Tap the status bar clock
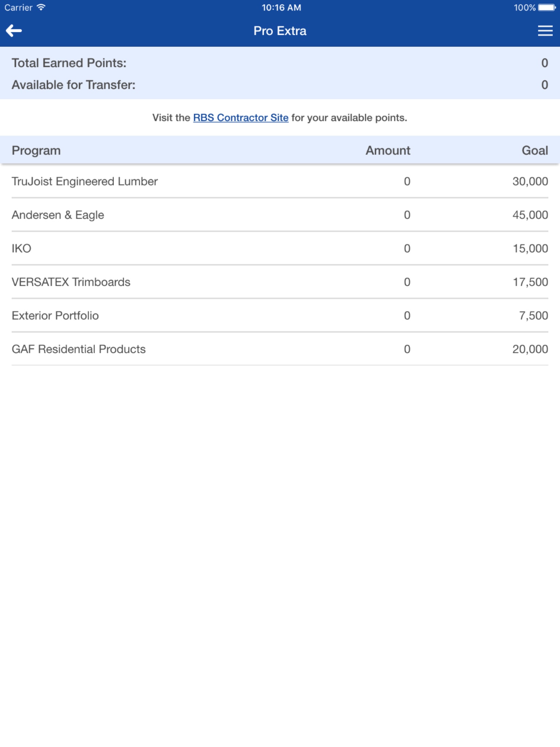 tap(281, 8)
